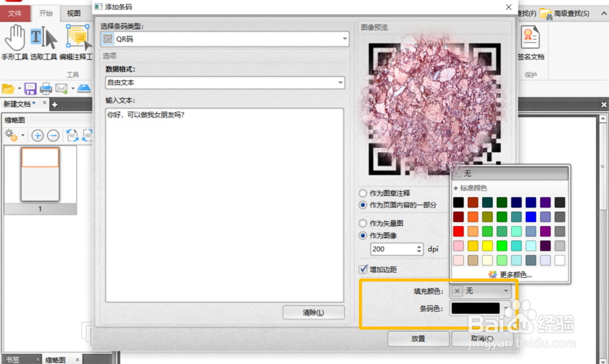Select page 1 thumbnail
The width and height of the screenshot is (609, 364).
click(x=40, y=174)
